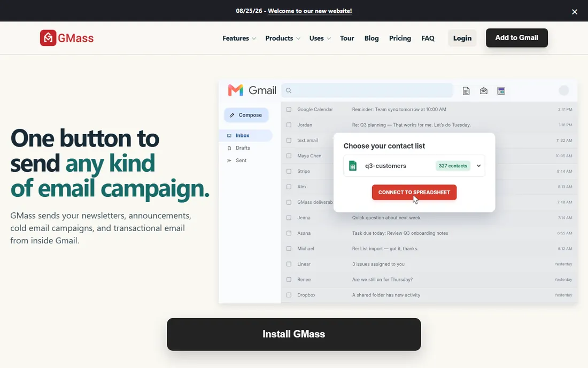
Task: Click the Gmail M logo
Action: coord(236,90)
